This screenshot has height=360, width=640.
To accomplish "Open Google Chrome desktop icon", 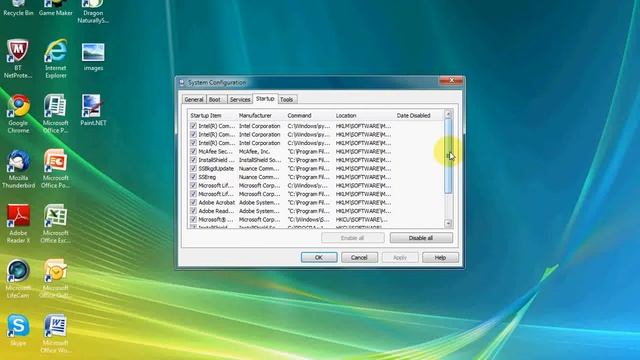I will (x=18, y=113).
